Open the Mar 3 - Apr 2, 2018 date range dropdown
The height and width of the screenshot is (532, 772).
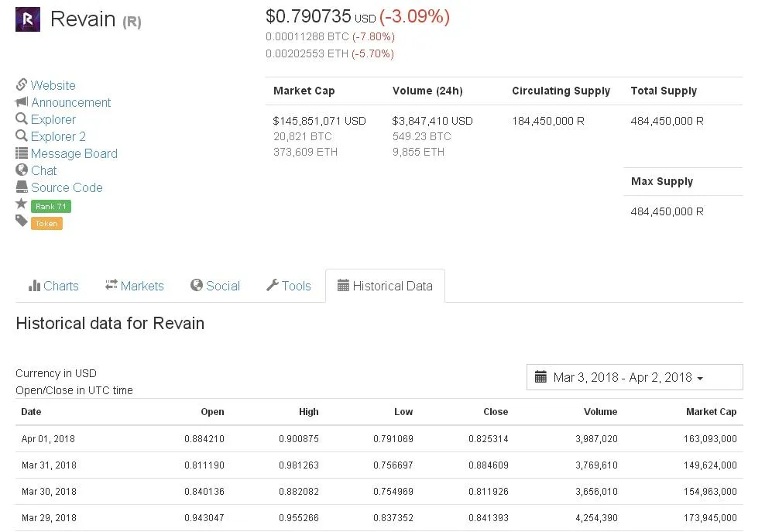635,377
